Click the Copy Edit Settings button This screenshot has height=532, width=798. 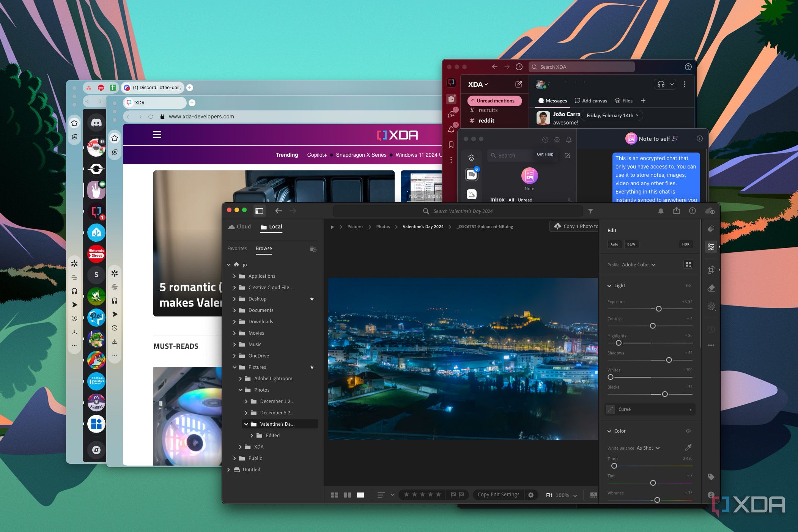[498, 495]
